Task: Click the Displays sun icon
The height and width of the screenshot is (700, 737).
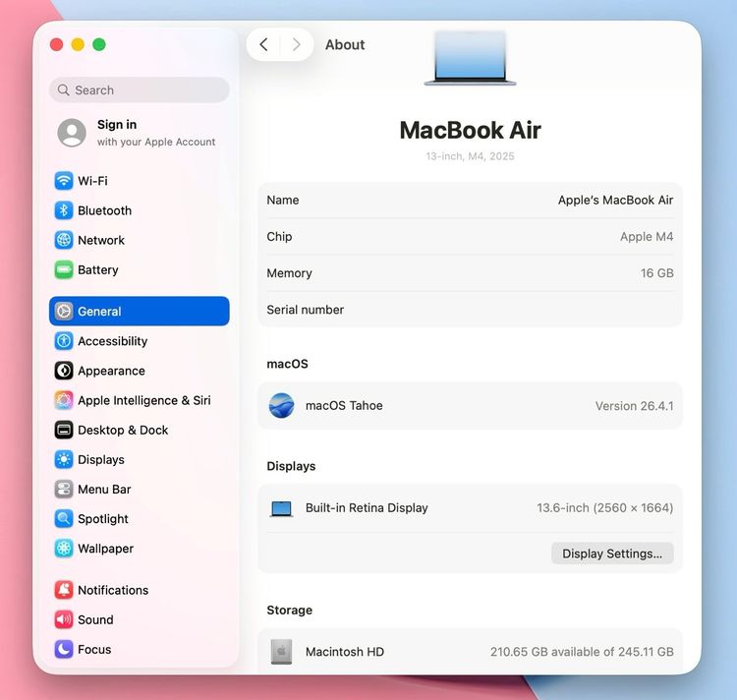Action: (64, 459)
